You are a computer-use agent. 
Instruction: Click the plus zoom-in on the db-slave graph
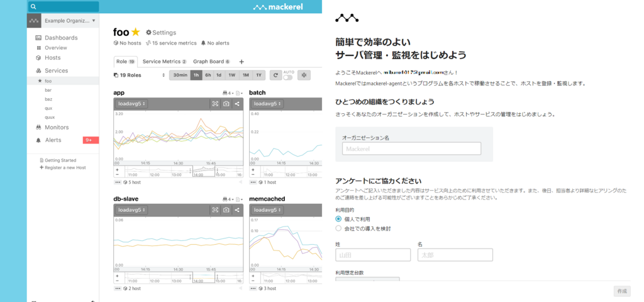(117, 276)
